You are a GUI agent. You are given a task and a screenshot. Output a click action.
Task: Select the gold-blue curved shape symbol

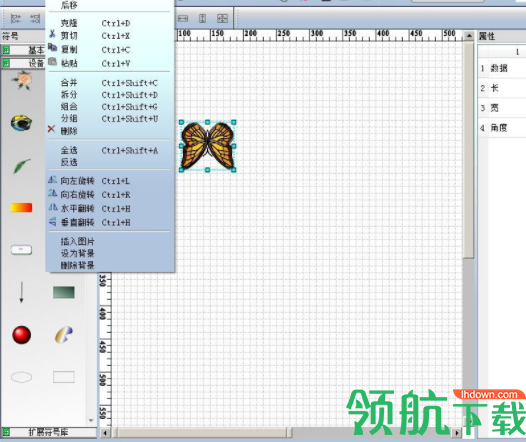pyautogui.click(x=64, y=335)
